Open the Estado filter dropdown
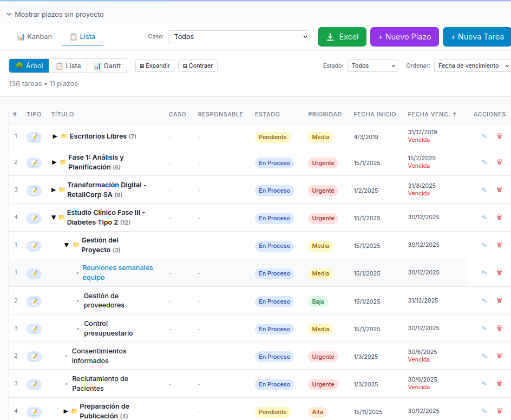The image size is (511, 420). click(x=372, y=66)
